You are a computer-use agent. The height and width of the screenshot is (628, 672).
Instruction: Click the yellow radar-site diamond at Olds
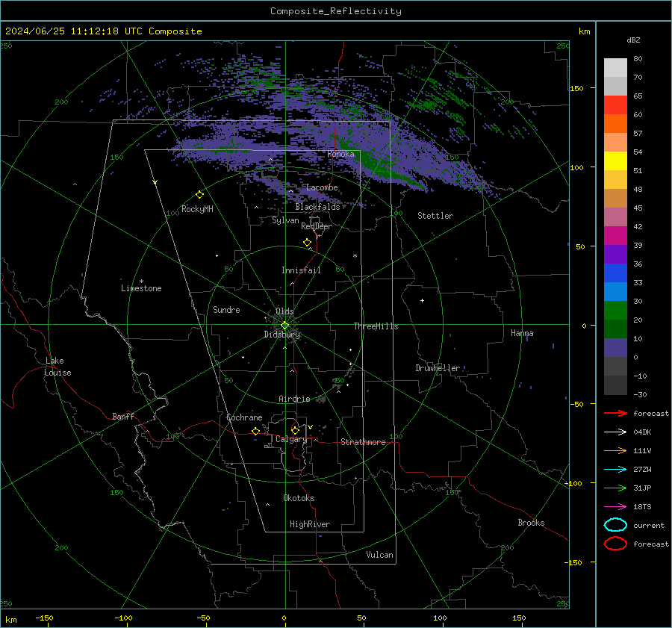[x=284, y=326]
